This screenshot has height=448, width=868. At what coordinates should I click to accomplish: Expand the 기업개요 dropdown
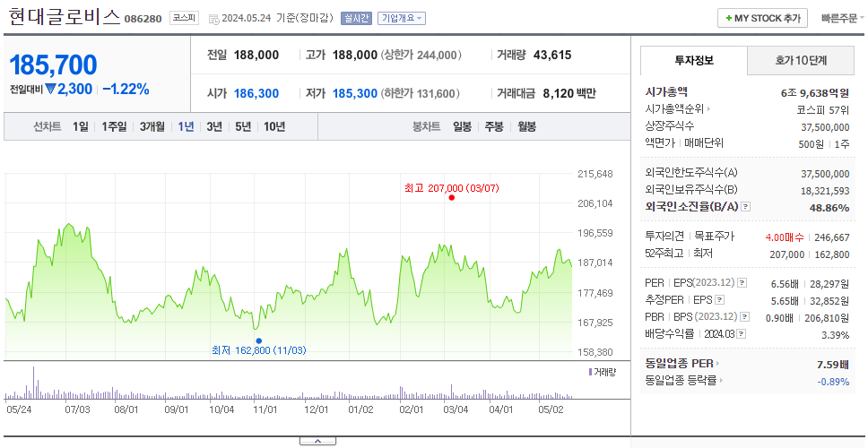click(x=402, y=18)
